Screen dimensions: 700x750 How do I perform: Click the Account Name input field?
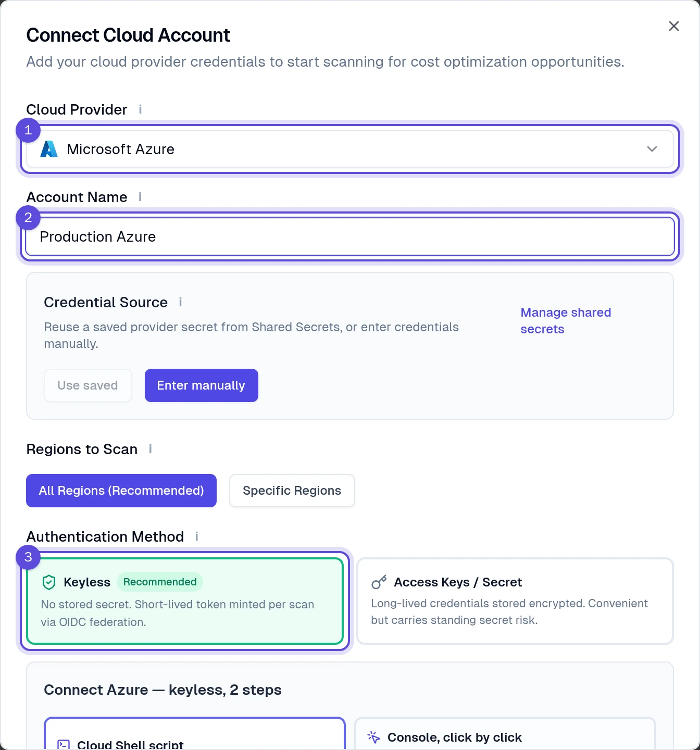pyautogui.click(x=350, y=236)
